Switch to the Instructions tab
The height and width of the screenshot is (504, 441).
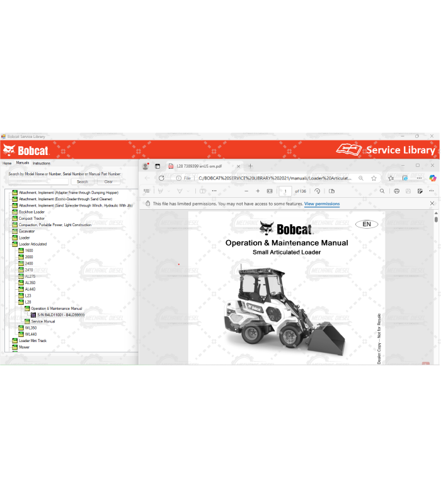41,163
